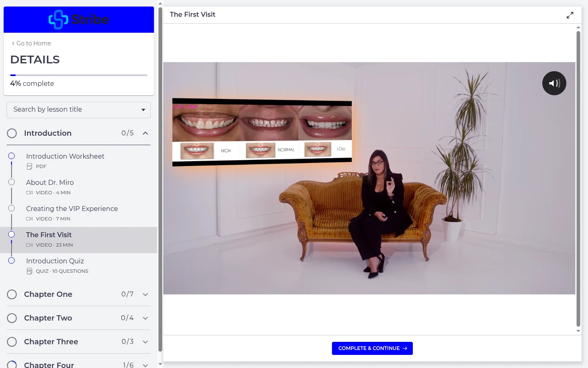Screen dimensions: 588x368
Task: Select the Chapter One section title
Action: [x=48, y=294]
